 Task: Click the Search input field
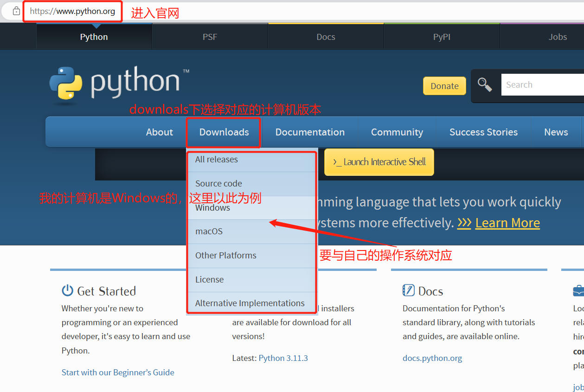tap(542, 85)
